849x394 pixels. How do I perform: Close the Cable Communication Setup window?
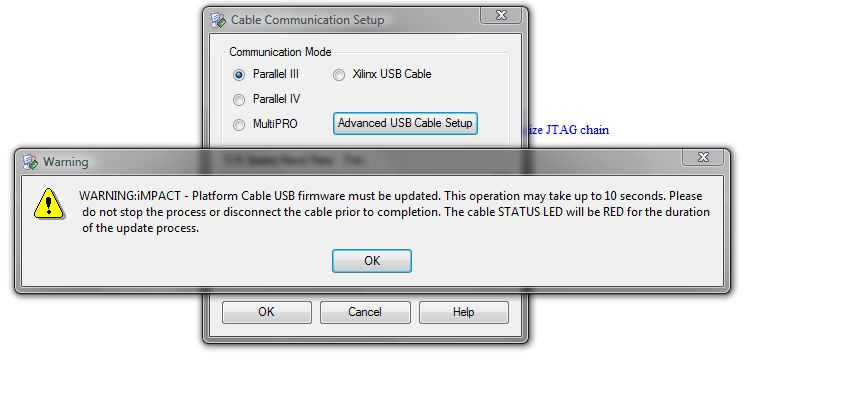pyautogui.click(x=501, y=16)
